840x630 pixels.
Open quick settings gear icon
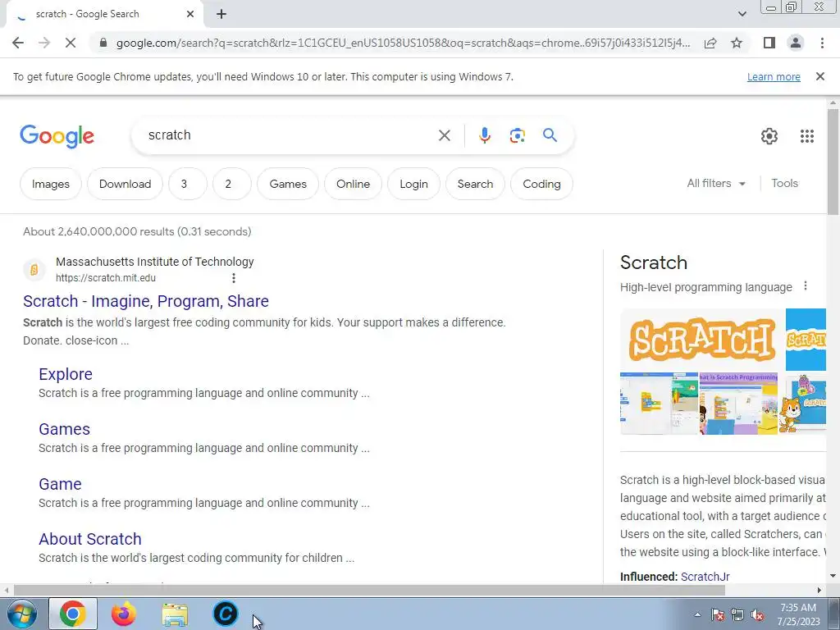click(x=769, y=136)
